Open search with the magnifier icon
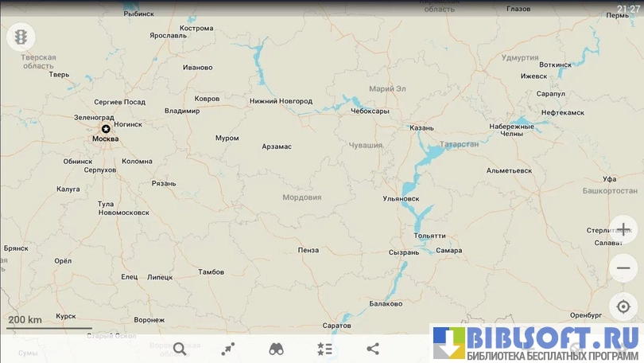Image resolution: width=644 pixels, height=363 pixels. tap(180, 349)
